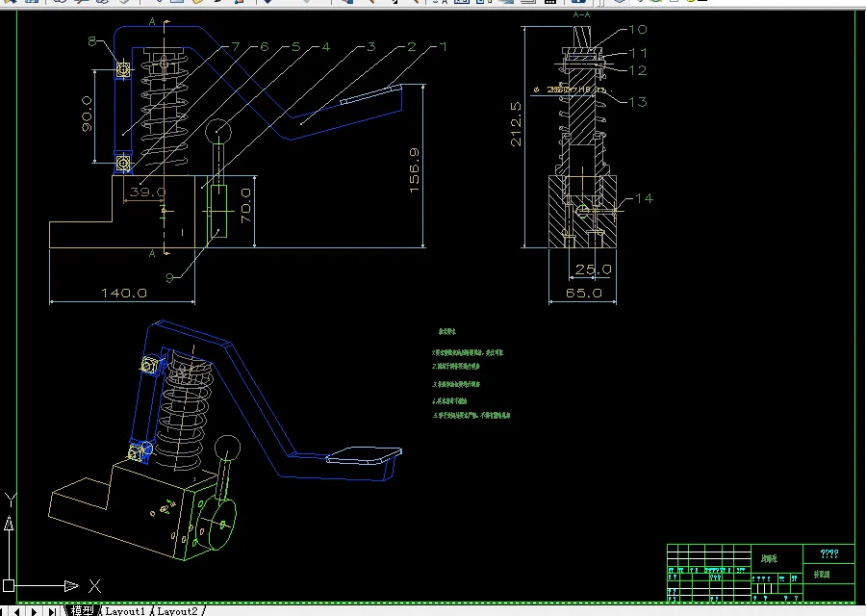The width and height of the screenshot is (866, 616).
Task: Select the 156.9 dimension text
Action: click(414, 170)
